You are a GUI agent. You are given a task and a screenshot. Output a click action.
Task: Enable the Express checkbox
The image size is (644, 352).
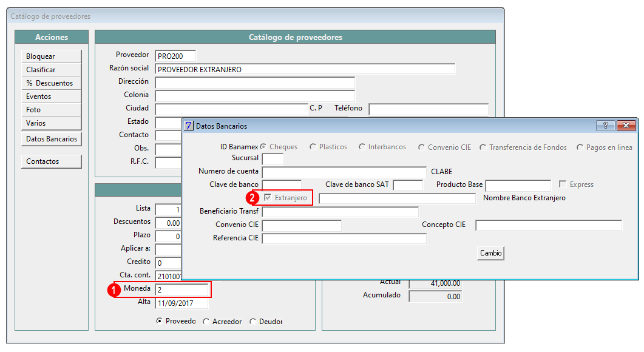coord(563,184)
